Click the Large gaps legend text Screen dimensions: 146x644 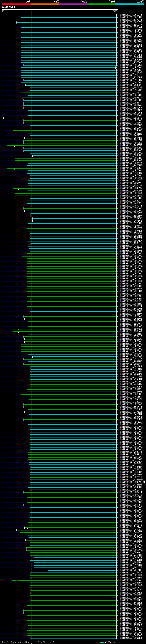(x=28, y=642)
